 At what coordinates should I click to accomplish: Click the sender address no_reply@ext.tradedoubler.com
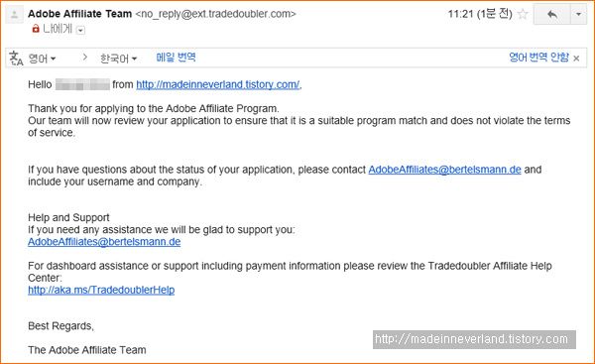click(215, 14)
